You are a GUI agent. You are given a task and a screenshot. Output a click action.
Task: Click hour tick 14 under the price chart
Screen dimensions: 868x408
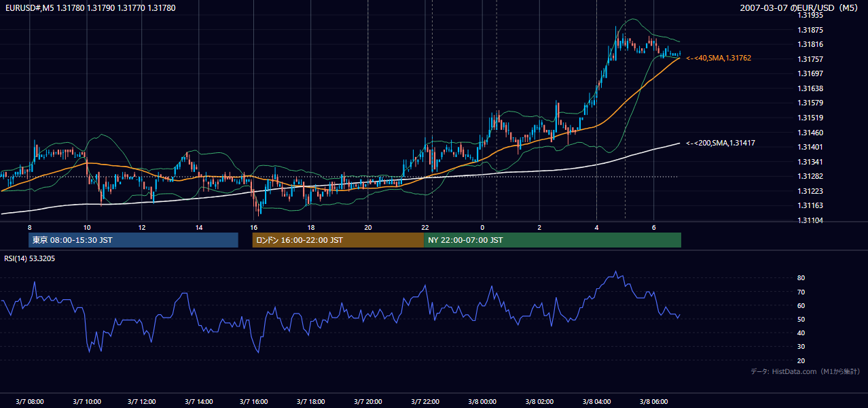click(x=199, y=227)
